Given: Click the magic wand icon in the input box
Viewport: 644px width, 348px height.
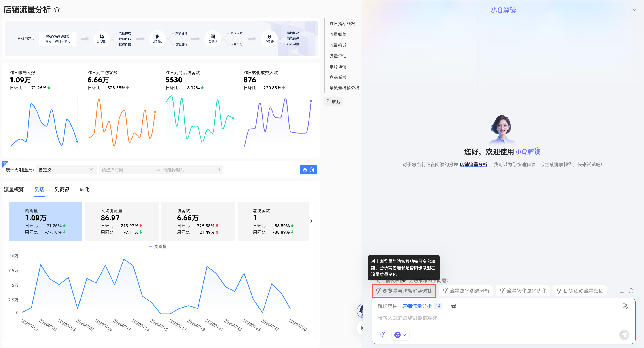Looking at the screenshot, I should 382,335.
